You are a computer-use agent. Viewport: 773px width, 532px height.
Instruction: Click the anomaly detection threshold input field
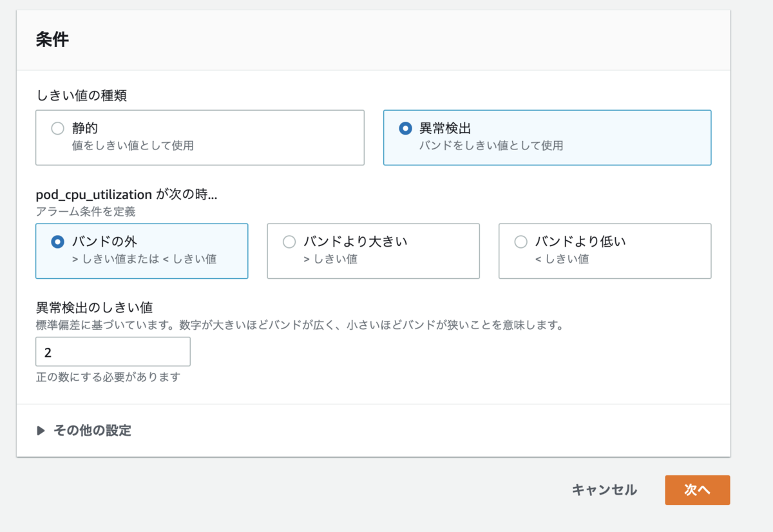tap(113, 352)
